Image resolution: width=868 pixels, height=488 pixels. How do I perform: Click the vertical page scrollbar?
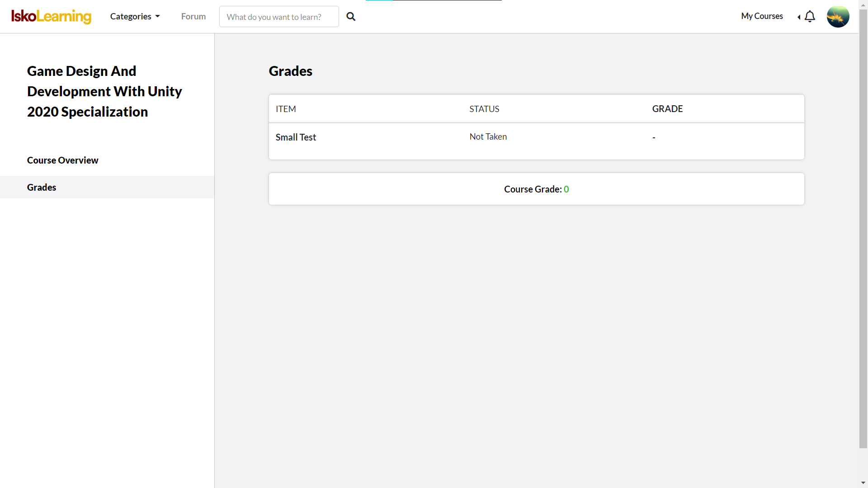click(863, 226)
